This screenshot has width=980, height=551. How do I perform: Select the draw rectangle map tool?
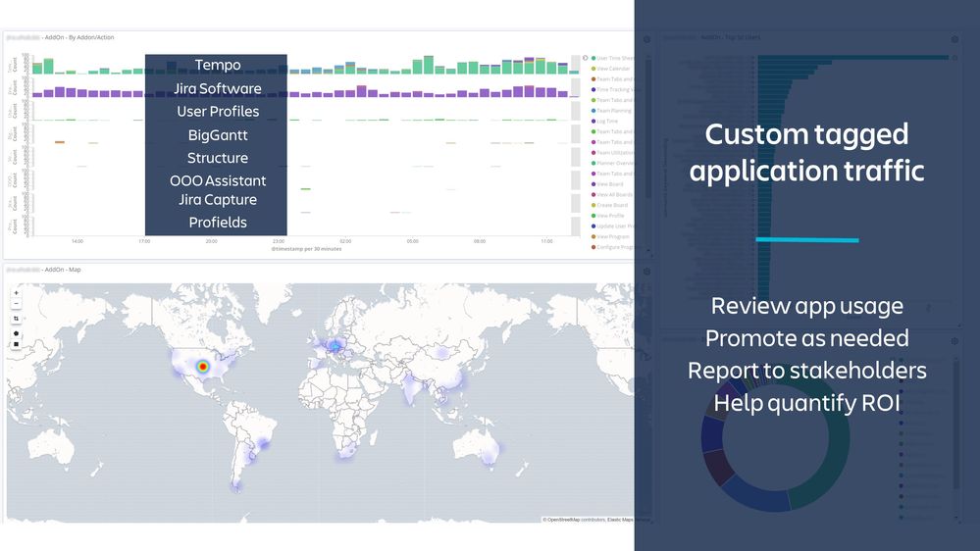tap(17, 344)
